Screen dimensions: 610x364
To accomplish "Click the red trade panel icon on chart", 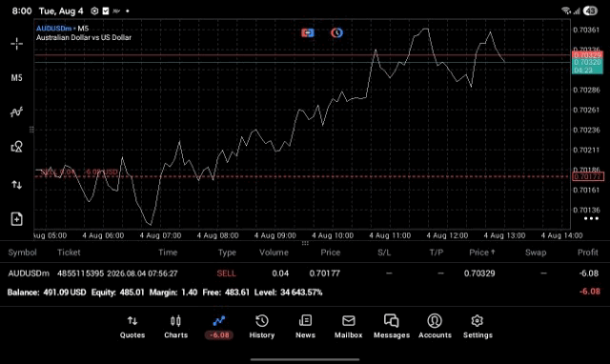I will 307,33.
